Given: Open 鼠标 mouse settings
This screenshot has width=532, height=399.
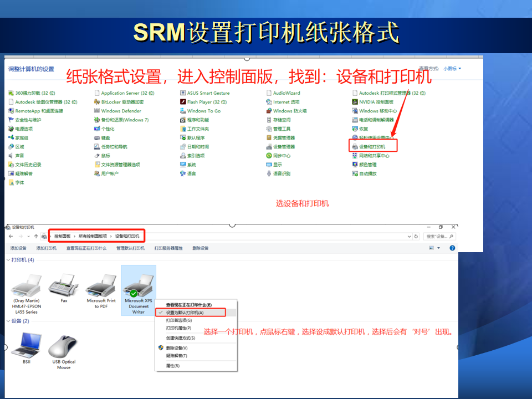Looking at the screenshot, I should (x=102, y=156).
